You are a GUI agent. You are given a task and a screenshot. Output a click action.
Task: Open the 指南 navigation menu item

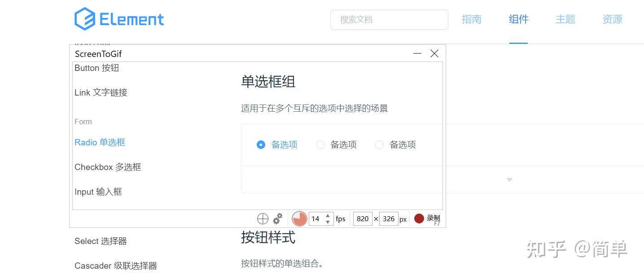point(472,19)
